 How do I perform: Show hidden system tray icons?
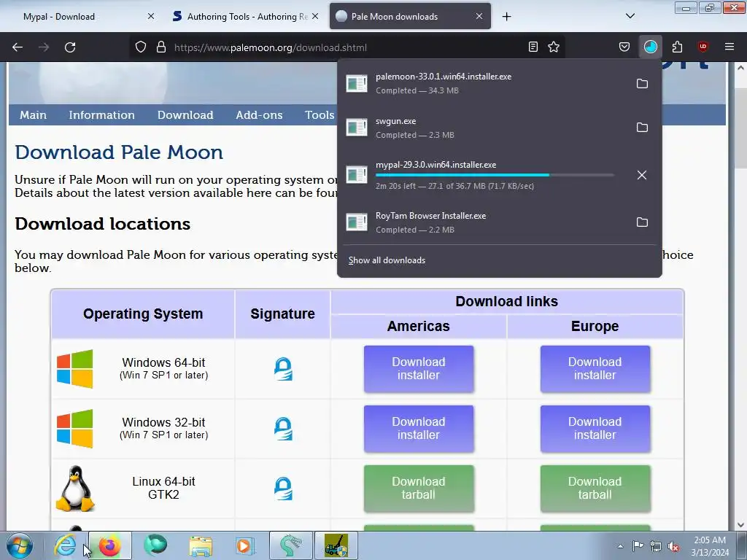tap(620, 546)
